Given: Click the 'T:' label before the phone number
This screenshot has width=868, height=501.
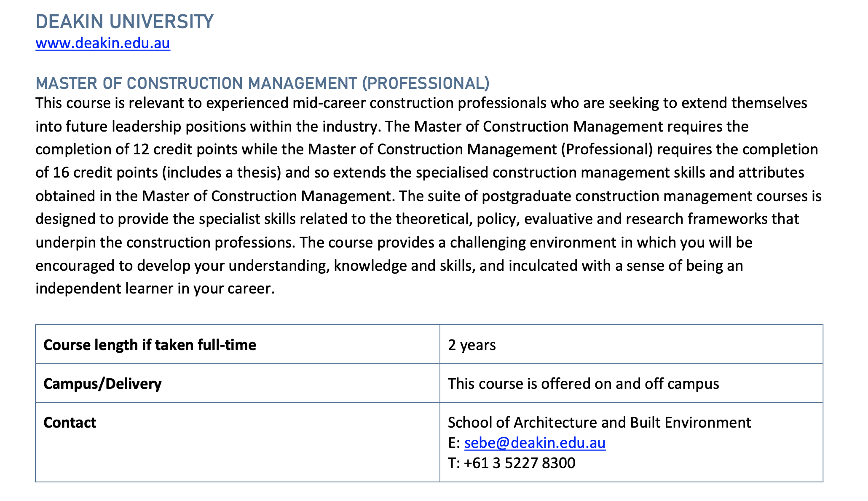Looking at the screenshot, I should tap(454, 463).
